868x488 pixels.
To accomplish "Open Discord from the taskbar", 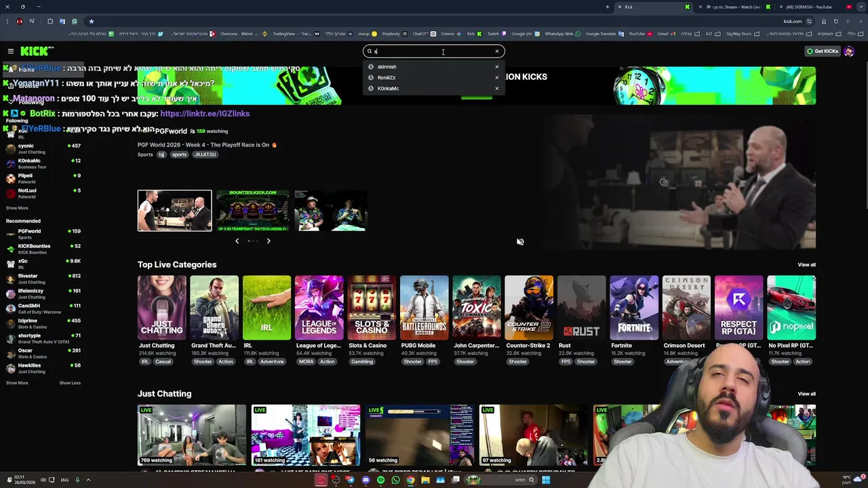I will coord(366,480).
